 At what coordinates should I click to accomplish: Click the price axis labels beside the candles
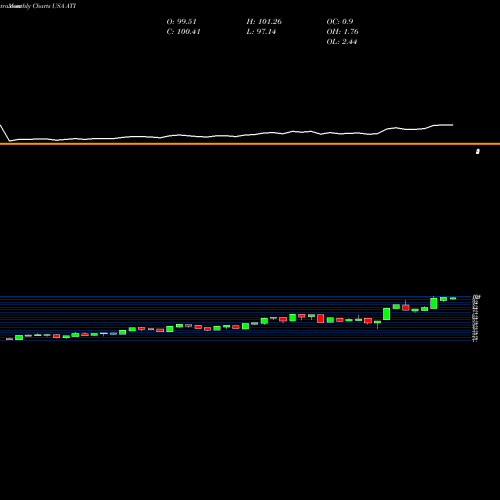(x=476, y=318)
